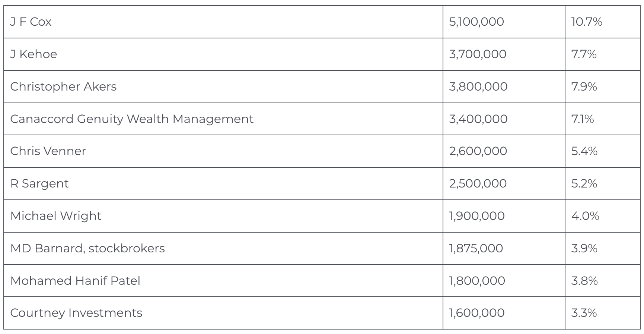Select the 1,875,000 shares figure
644x334 pixels.
tap(476, 248)
